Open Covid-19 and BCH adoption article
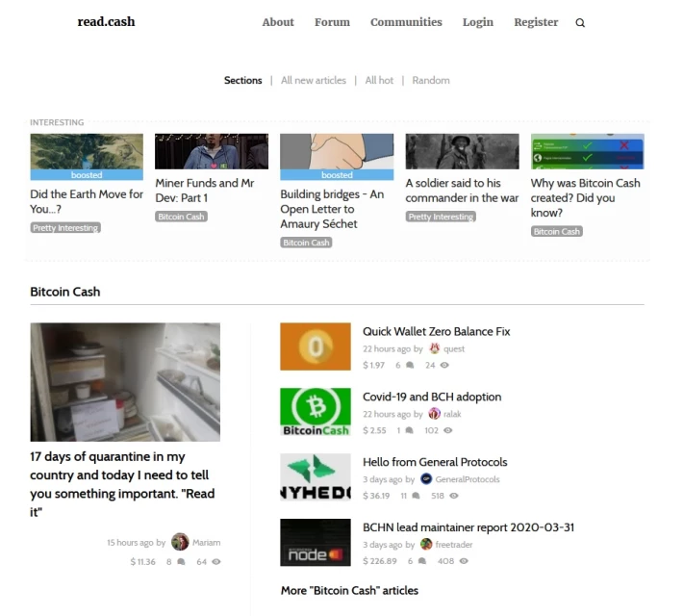 click(432, 398)
